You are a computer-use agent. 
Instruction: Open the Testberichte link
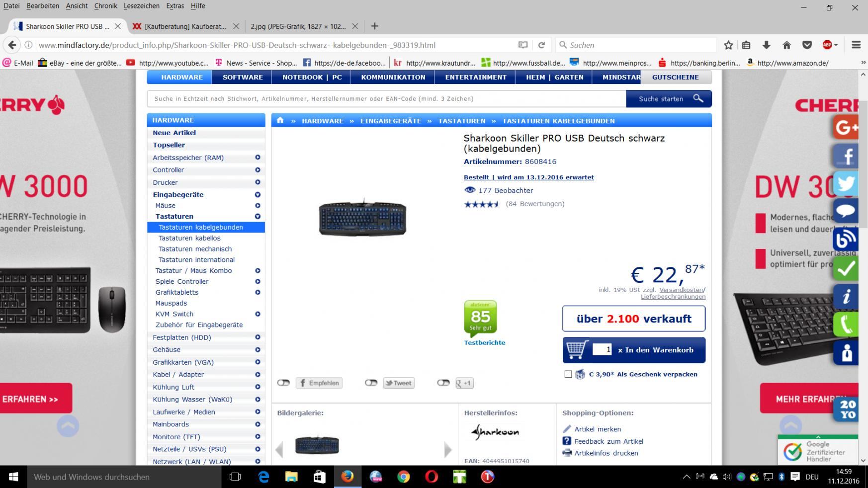click(x=485, y=342)
